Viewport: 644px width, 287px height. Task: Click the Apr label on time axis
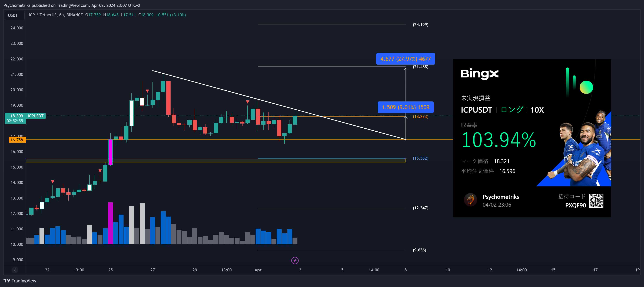click(258, 270)
